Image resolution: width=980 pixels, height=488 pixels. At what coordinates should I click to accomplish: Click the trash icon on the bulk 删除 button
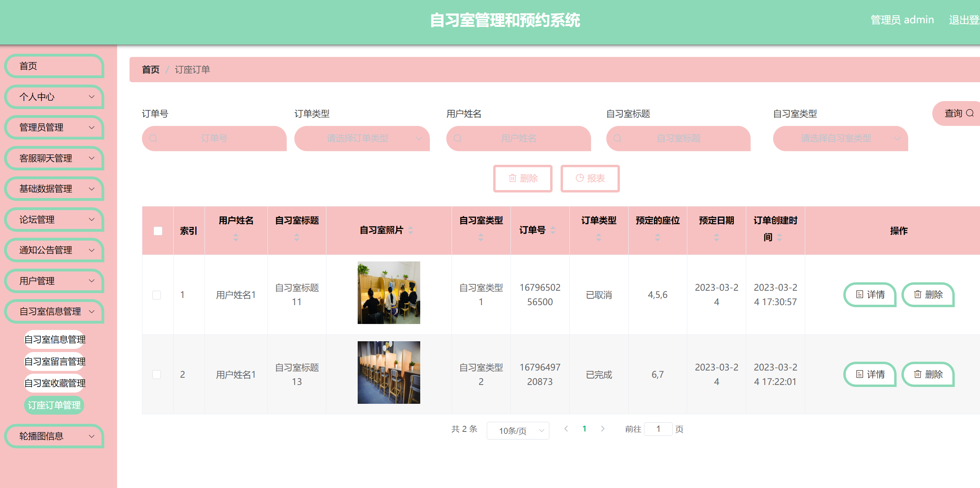512,179
